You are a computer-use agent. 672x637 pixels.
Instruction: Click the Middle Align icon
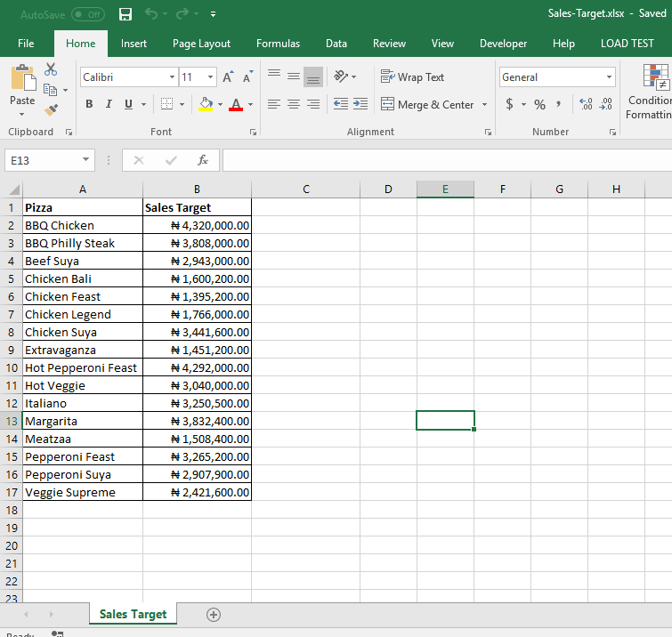294,77
